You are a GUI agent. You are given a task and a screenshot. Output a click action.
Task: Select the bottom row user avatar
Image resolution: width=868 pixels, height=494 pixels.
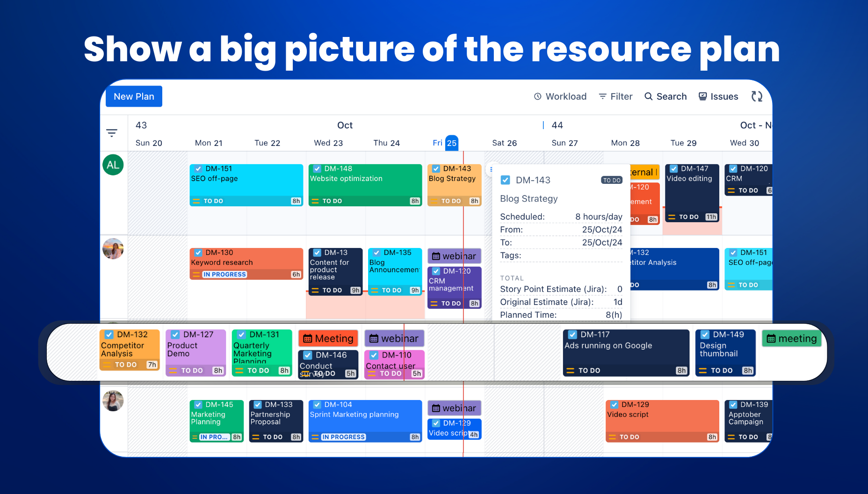[x=113, y=401]
